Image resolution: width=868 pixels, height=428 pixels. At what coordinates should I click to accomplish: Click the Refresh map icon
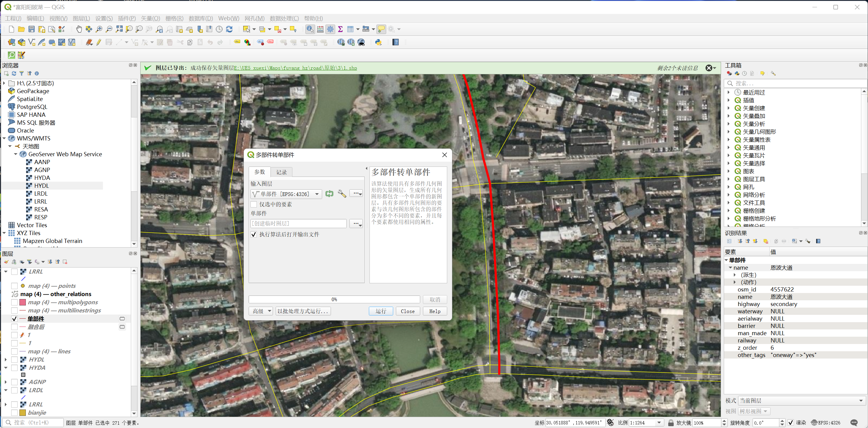229,29
